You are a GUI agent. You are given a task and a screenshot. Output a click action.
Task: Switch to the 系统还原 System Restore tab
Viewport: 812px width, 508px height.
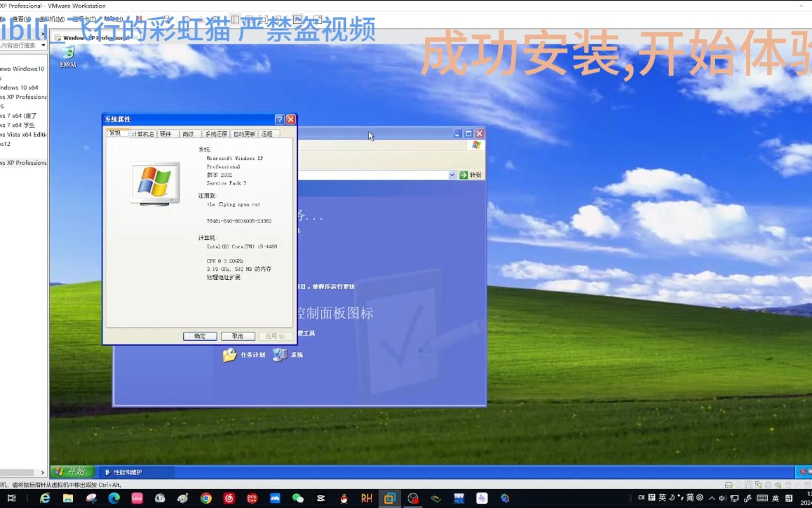(x=216, y=134)
